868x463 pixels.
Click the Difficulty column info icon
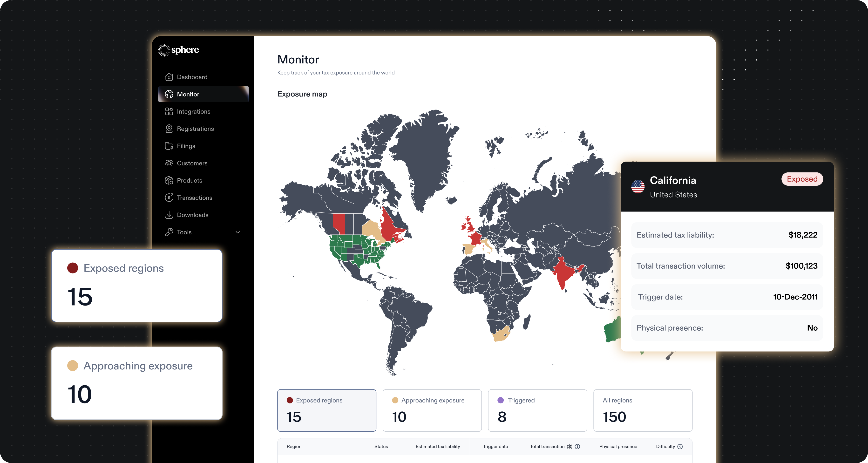click(x=680, y=447)
